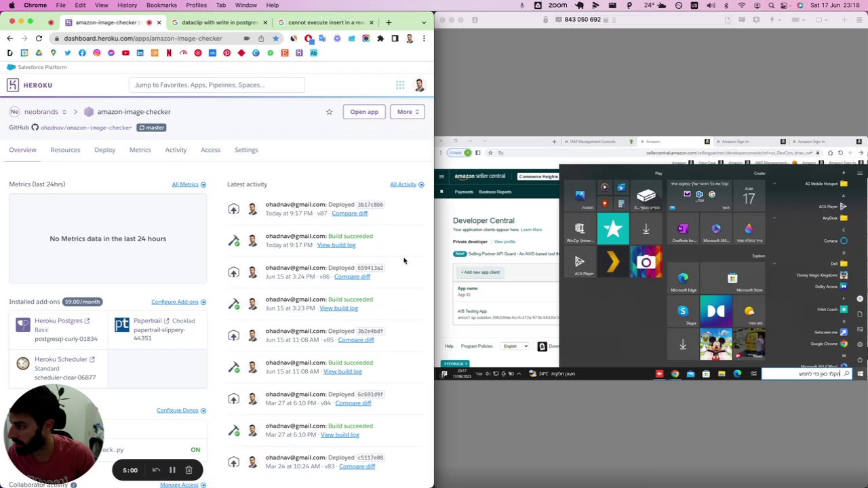Pause the screen recording

coord(172,470)
